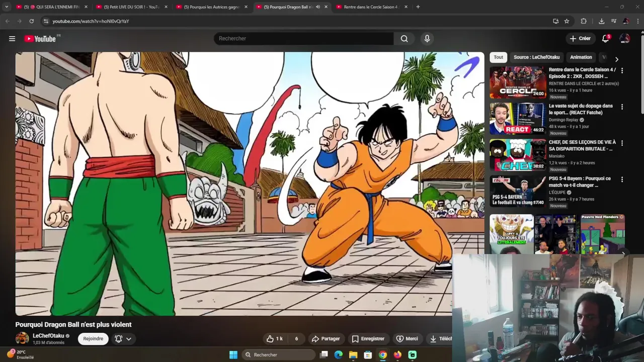Viewport: 644px width, 362px height.
Task: Open a new Chrome tab with plus
Action: coord(418,7)
